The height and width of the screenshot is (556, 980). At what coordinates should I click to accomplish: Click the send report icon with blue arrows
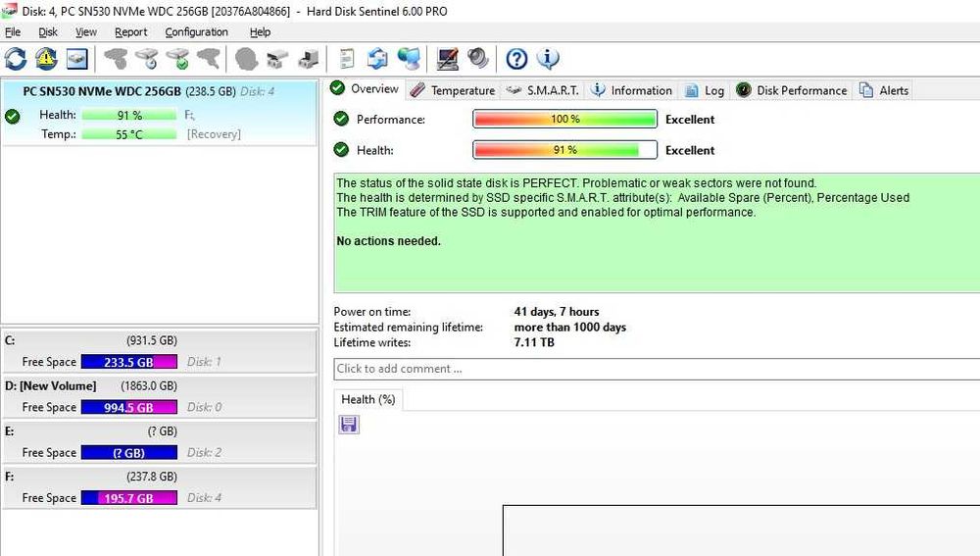pyautogui.click(x=377, y=60)
